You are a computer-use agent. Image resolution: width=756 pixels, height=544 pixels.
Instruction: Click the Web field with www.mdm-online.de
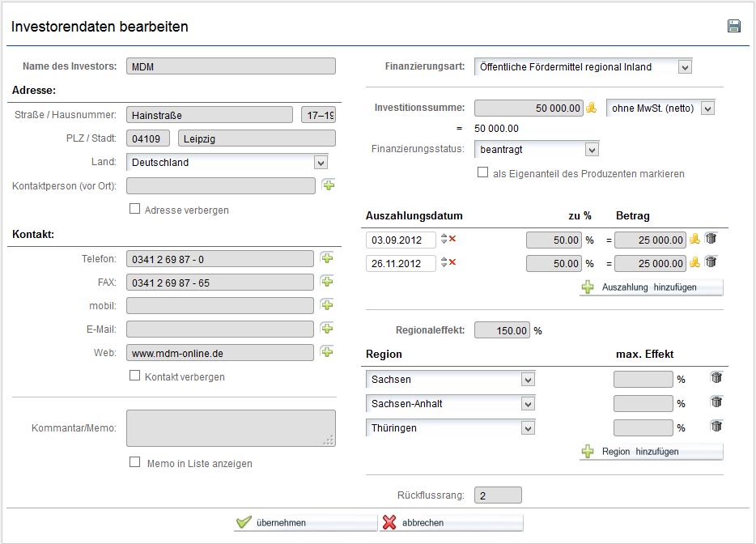click(220, 353)
